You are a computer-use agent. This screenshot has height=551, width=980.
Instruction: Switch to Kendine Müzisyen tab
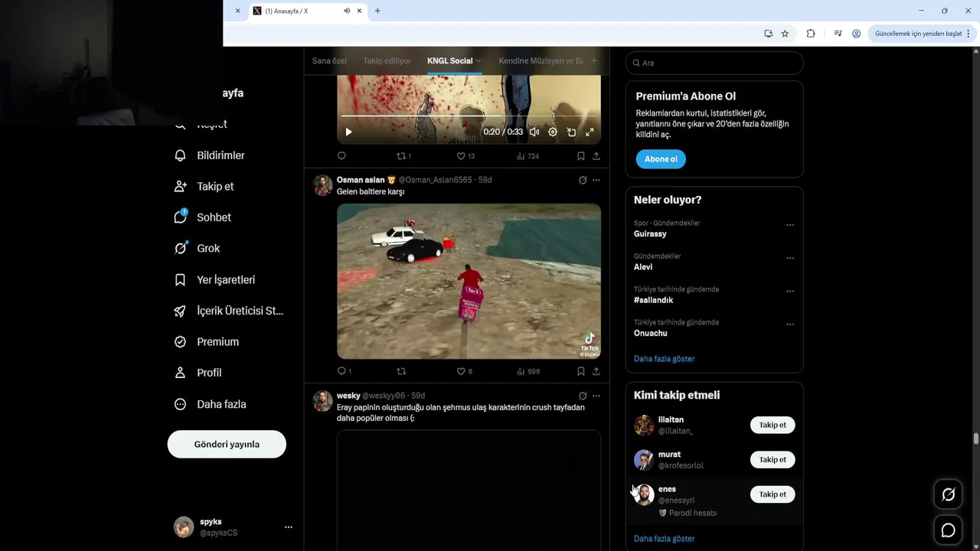pos(541,60)
